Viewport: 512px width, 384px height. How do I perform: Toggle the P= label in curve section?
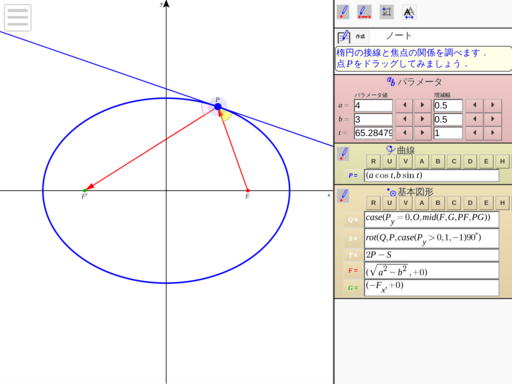[353, 175]
